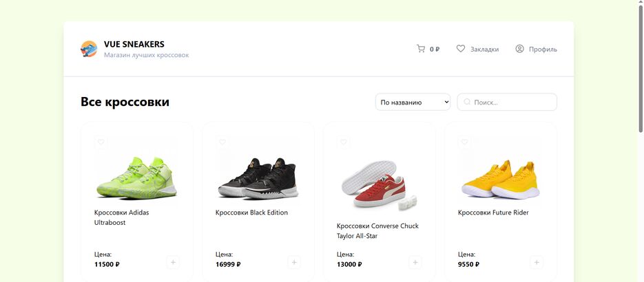Toggle favorite on Converse Chuck Taylor
The height and width of the screenshot is (282, 644).
pos(344,142)
